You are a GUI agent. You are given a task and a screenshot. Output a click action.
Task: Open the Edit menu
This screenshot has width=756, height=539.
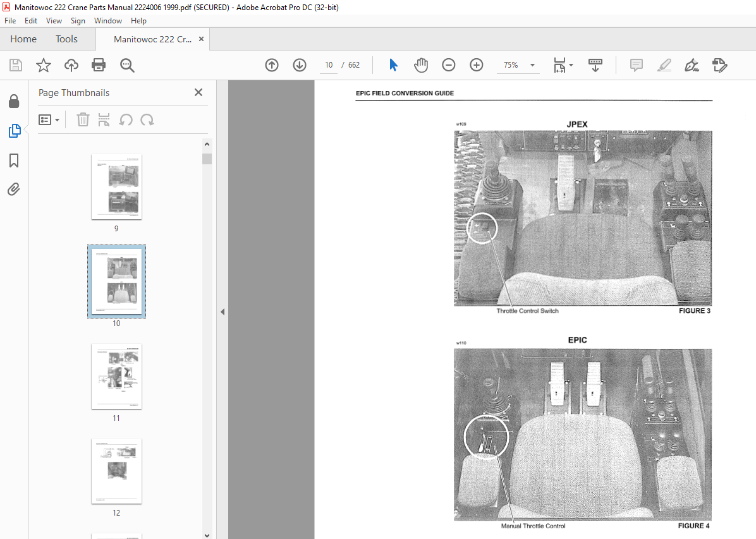(31, 21)
